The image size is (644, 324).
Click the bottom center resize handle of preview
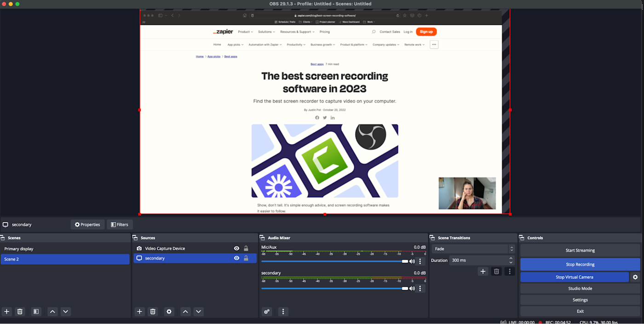[x=325, y=214]
